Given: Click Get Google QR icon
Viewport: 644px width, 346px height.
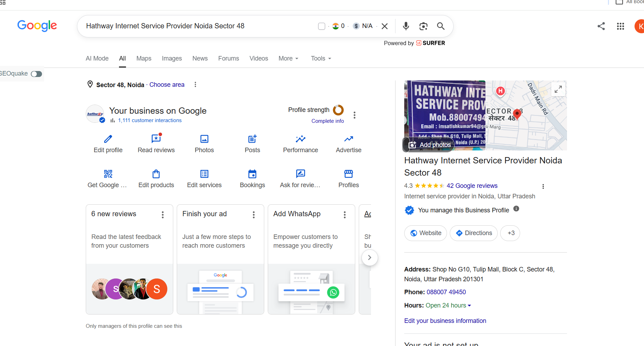Looking at the screenshot, I should pos(108,174).
